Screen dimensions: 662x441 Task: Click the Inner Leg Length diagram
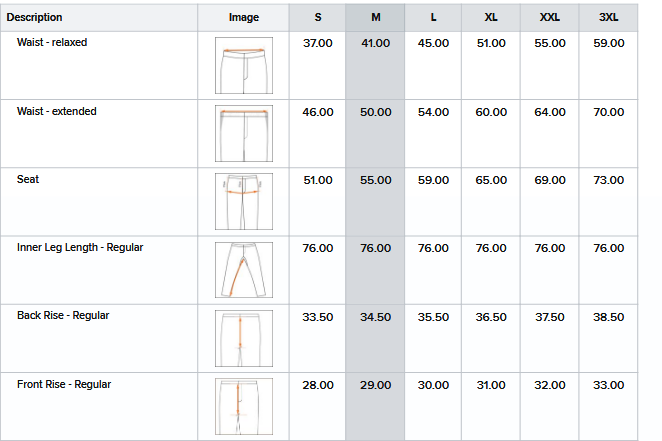pos(243,269)
